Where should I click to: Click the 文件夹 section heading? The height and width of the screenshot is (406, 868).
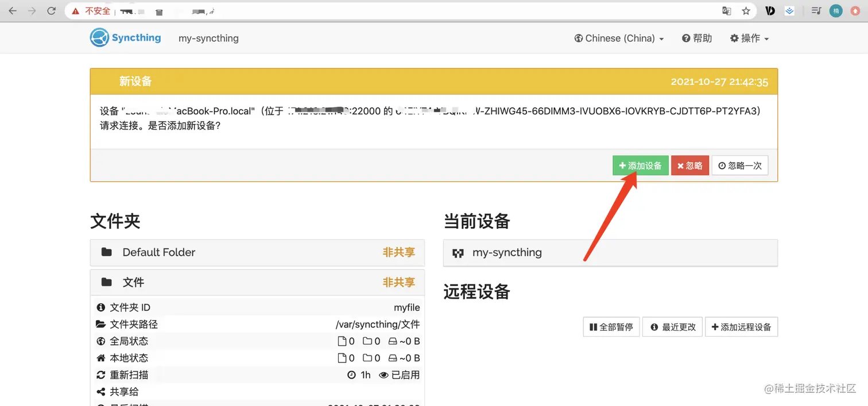115,221
